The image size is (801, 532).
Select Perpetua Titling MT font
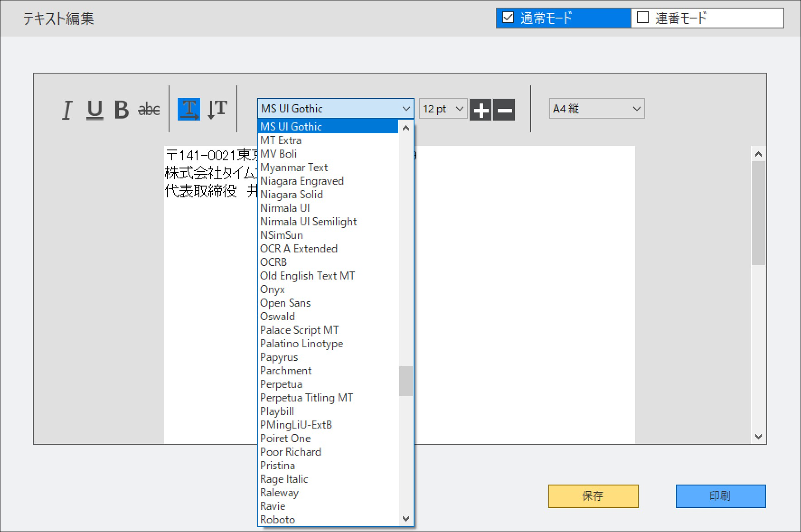pyautogui.click(x=329, y=397)
